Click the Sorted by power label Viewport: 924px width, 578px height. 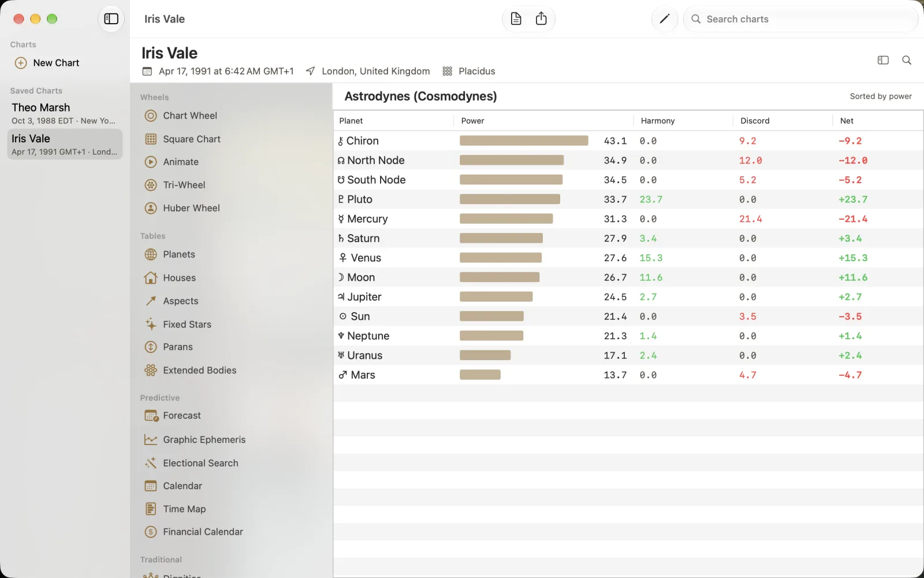coord(881,97)
